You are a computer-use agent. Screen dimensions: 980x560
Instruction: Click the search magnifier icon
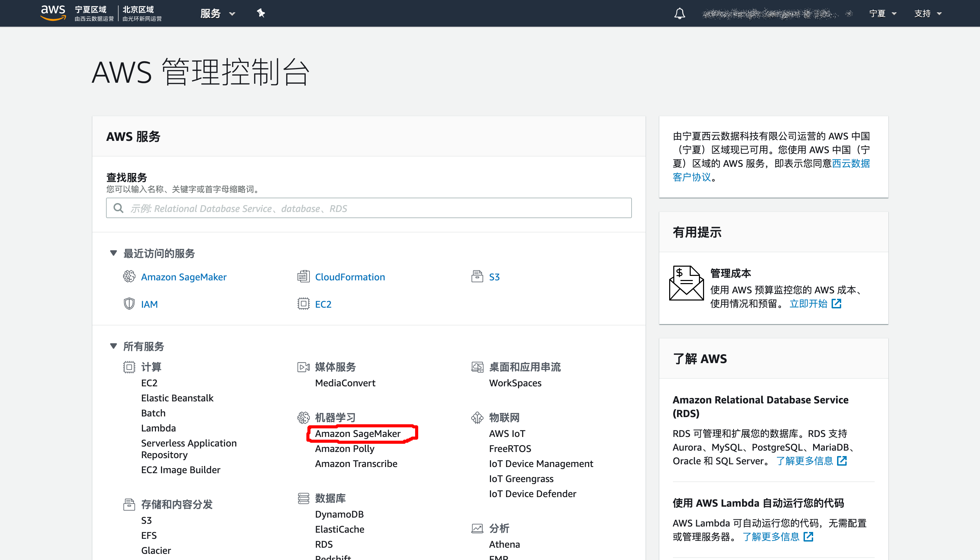coord(118,208)
